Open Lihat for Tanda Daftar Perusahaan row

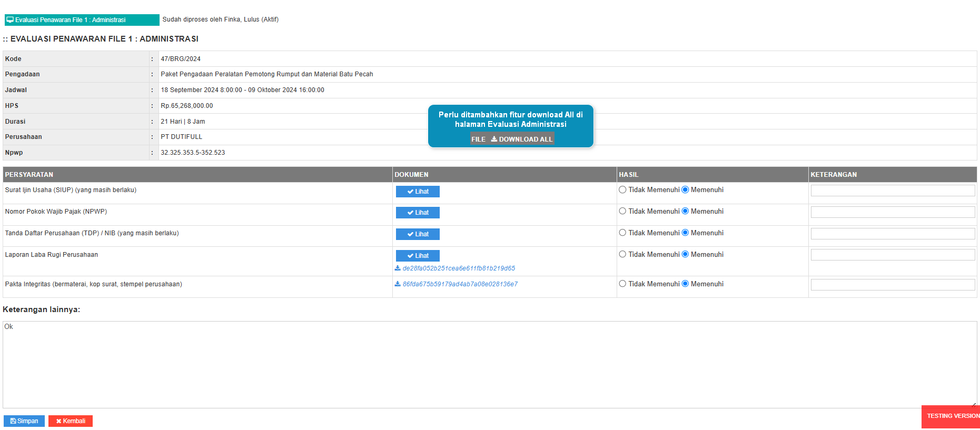pyautogui.click(x=418, y=234)
